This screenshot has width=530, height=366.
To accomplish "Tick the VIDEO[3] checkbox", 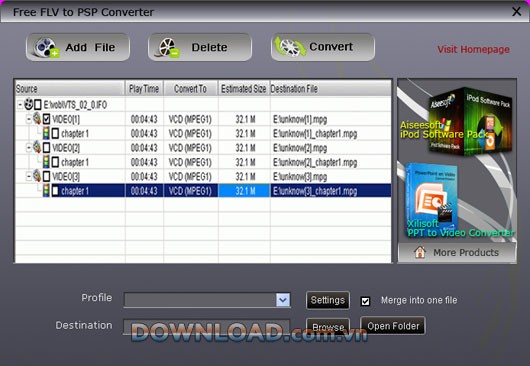I will [47, 176].
